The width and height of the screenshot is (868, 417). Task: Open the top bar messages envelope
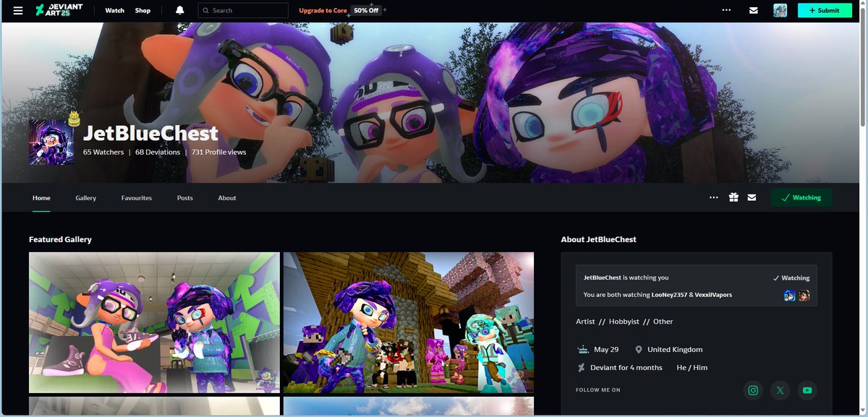point(753,11)
